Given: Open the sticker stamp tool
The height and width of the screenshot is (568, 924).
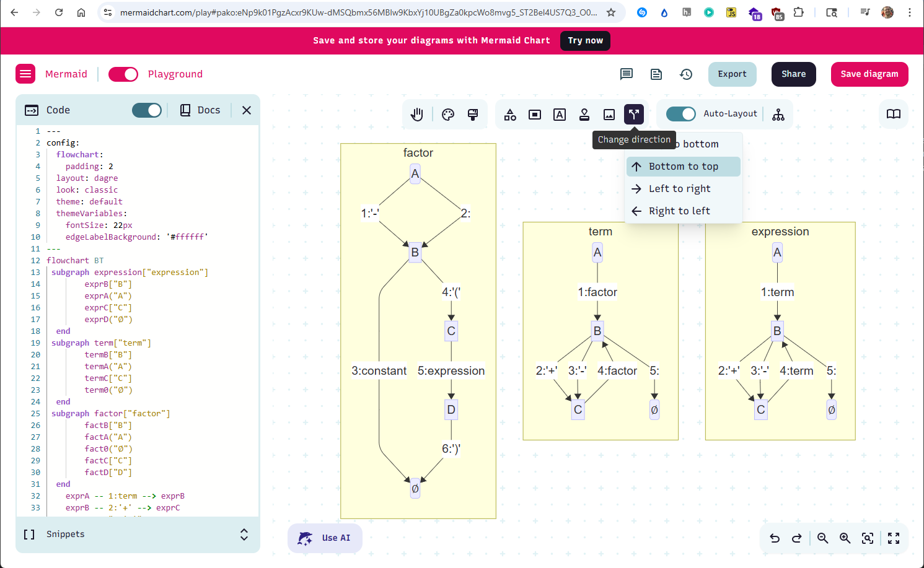Looking at the screenshot, I should tap(584, 114).
